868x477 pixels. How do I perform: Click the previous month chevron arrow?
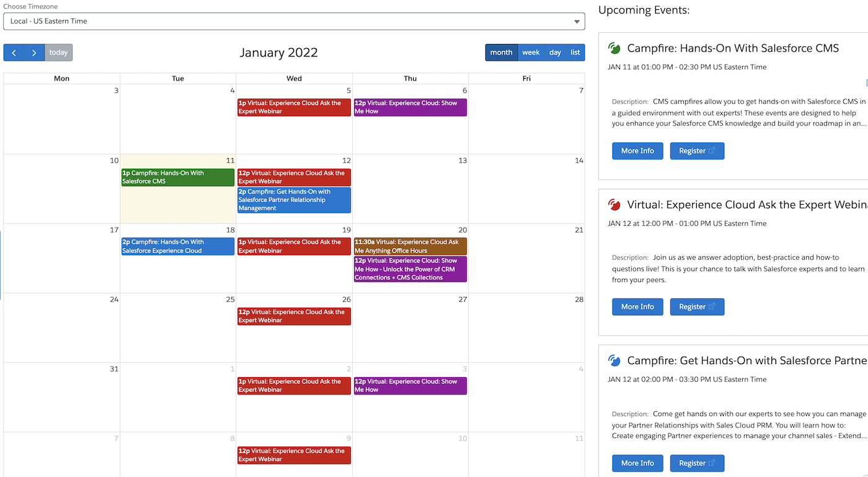tap(14, 53)
